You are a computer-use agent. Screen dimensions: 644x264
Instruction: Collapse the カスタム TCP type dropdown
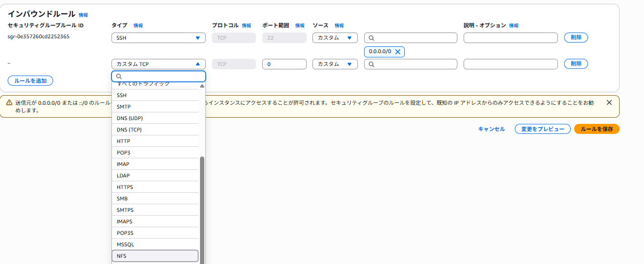(158, 64)
